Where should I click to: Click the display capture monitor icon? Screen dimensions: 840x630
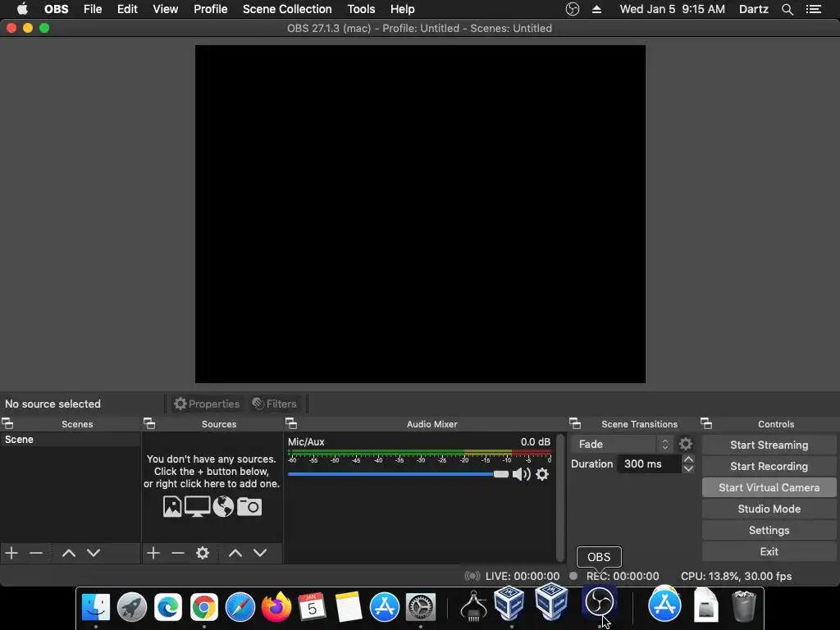197,506
